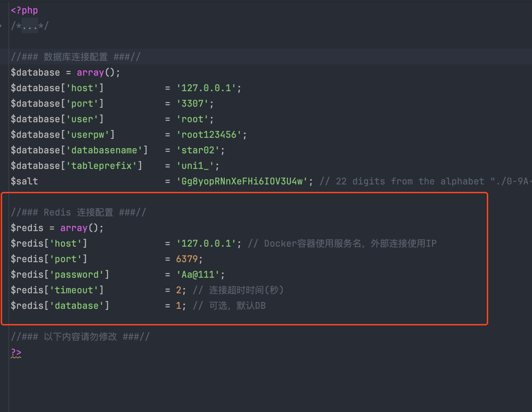Click the Redis 连接配置 comment header
The height and width of the screenshot is (412, 532).
point(78,212)
